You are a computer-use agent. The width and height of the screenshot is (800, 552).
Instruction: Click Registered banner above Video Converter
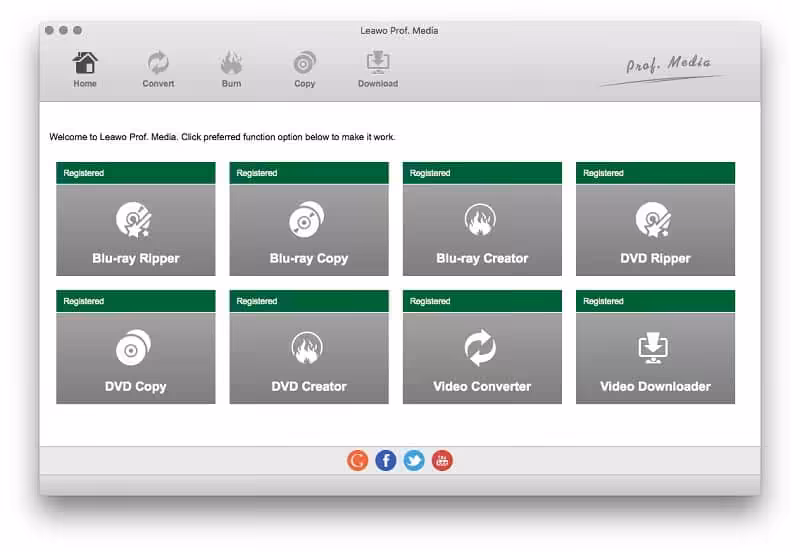pos(482,301)
